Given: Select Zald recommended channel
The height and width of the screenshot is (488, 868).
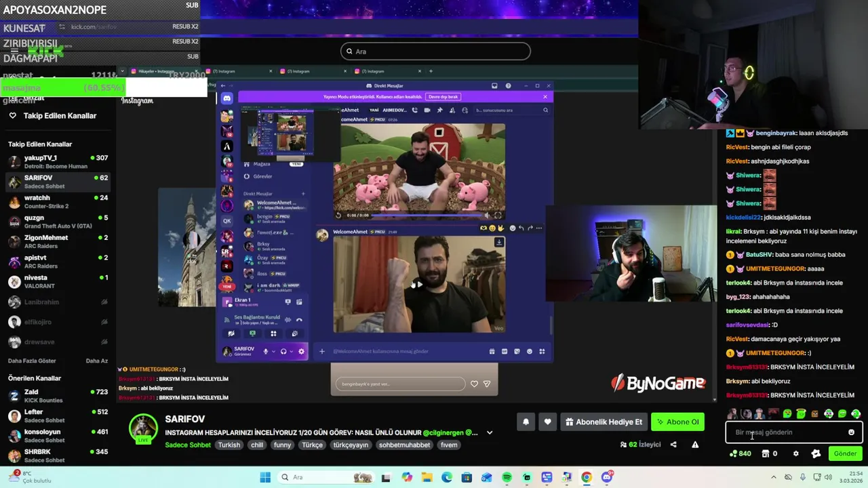Looking at the screenshot, I should pyautogui.click(x=58, y=396).
